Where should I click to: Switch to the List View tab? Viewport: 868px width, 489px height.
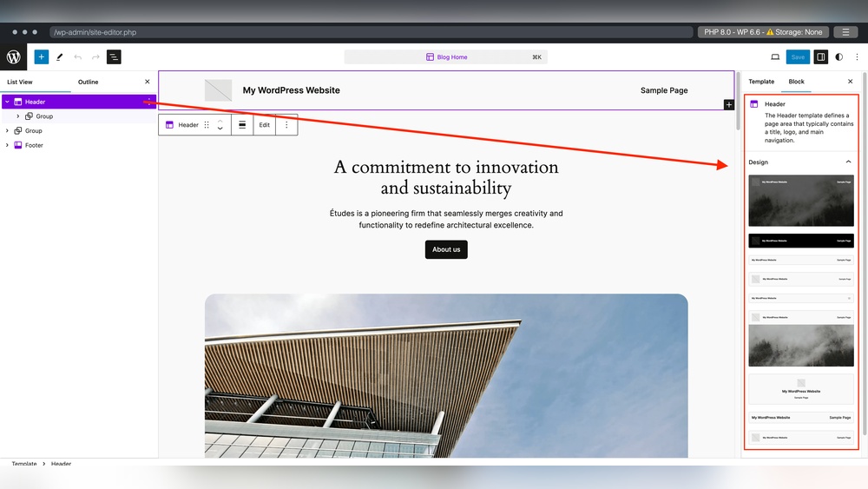point(20,82)
